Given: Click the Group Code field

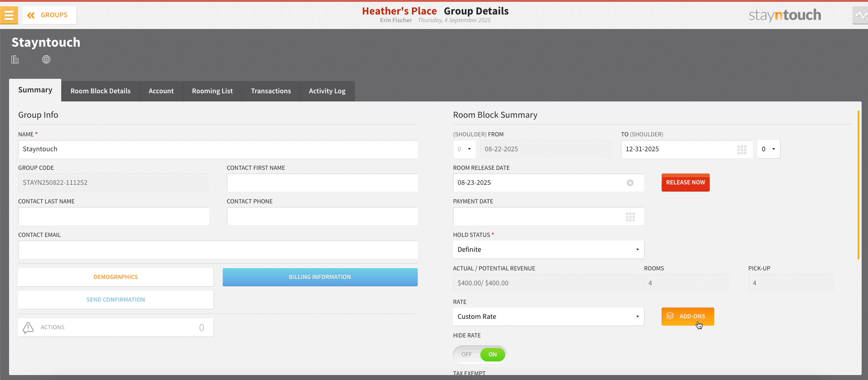Looking at the screenshot, I should [113, 183].
